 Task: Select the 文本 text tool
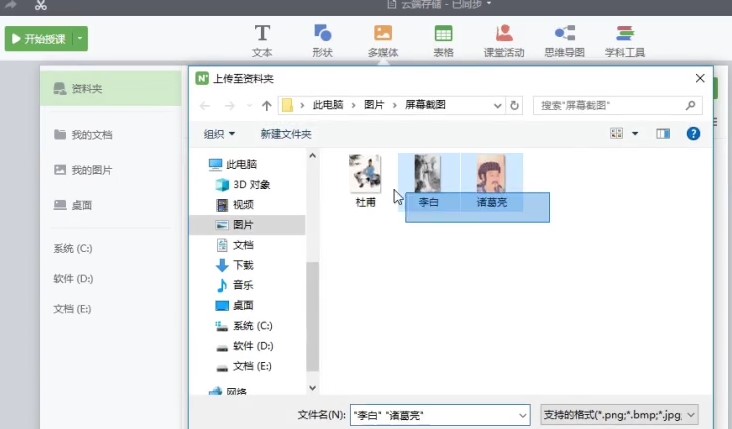coord(262,41)
